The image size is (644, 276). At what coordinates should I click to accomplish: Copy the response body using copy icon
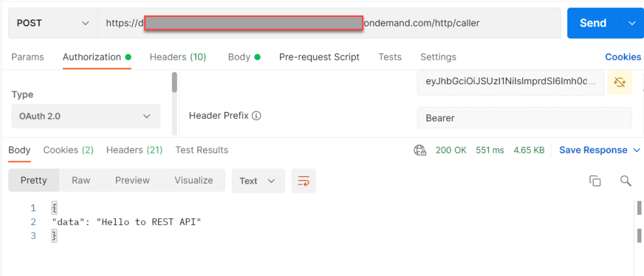coord(595,181)
